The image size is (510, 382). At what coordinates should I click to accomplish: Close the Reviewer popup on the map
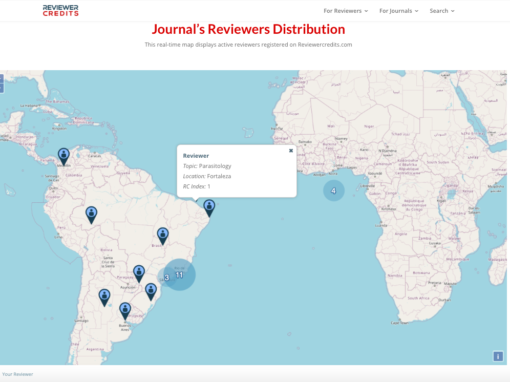(x=291, y=151)
